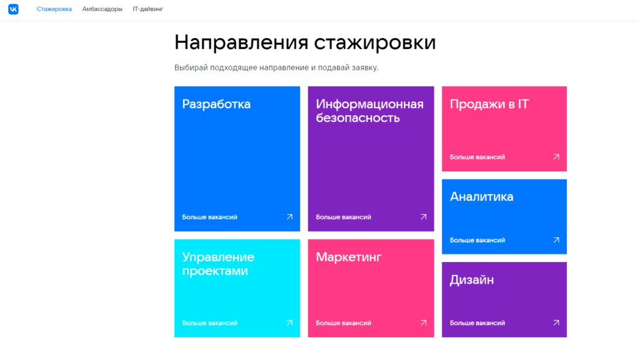Click the arrow icon on Аналитика card

pyautogui.click(x=556, y=240)
